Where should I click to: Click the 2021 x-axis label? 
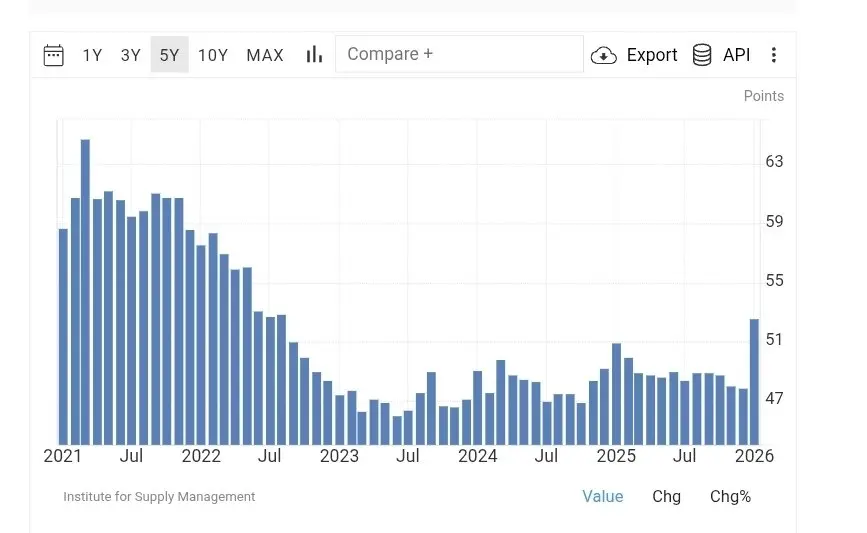tap(62, 456)
